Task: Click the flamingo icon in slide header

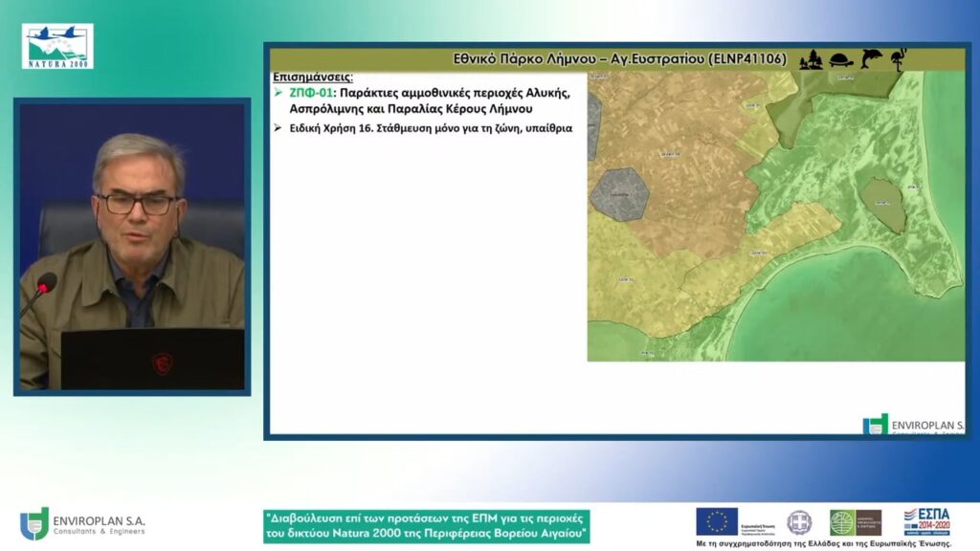Action: click(900, 59)
